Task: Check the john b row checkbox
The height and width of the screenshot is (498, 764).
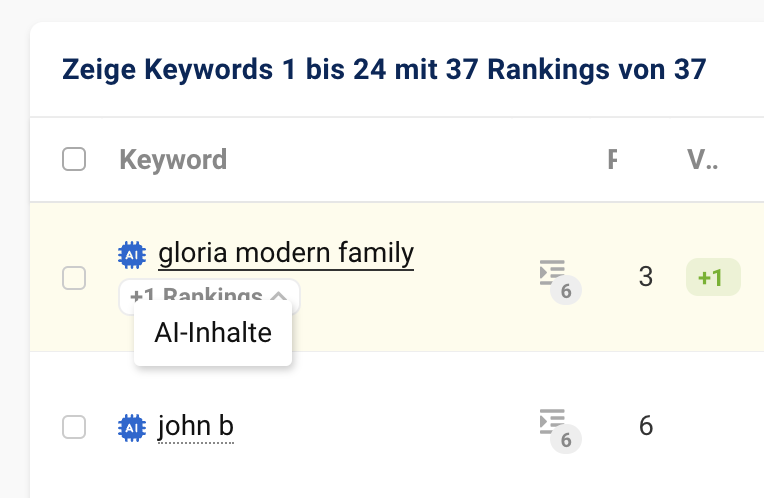Action: (x=74, y=427)
